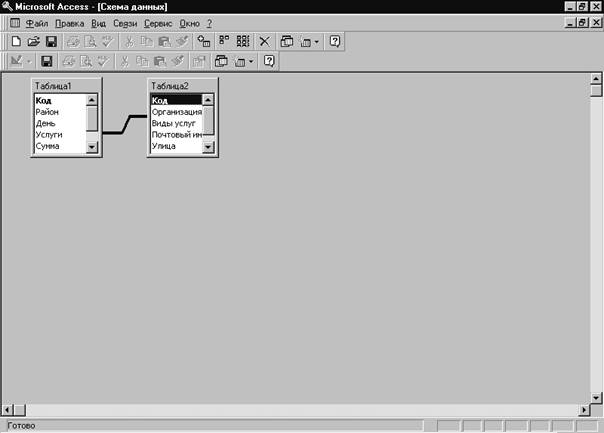Click Paste icon in the lower toolbar

point(159,61)
